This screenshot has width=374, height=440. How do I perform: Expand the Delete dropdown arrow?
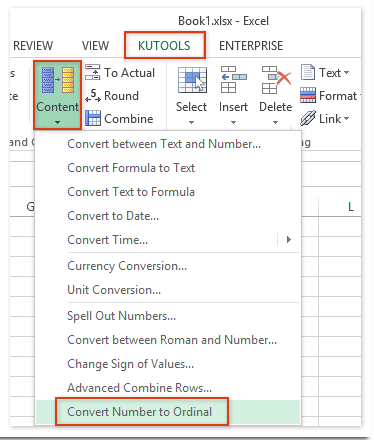coord(275,122)
